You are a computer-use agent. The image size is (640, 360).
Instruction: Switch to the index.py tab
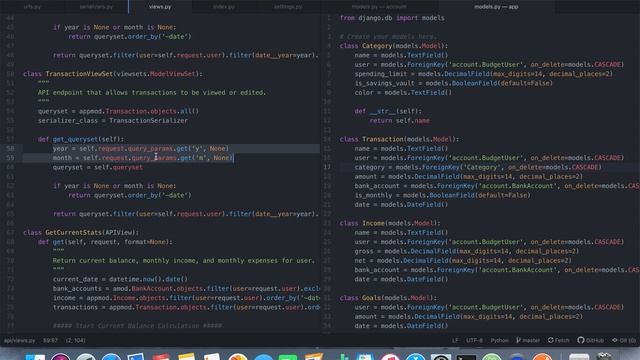(224, 7)
